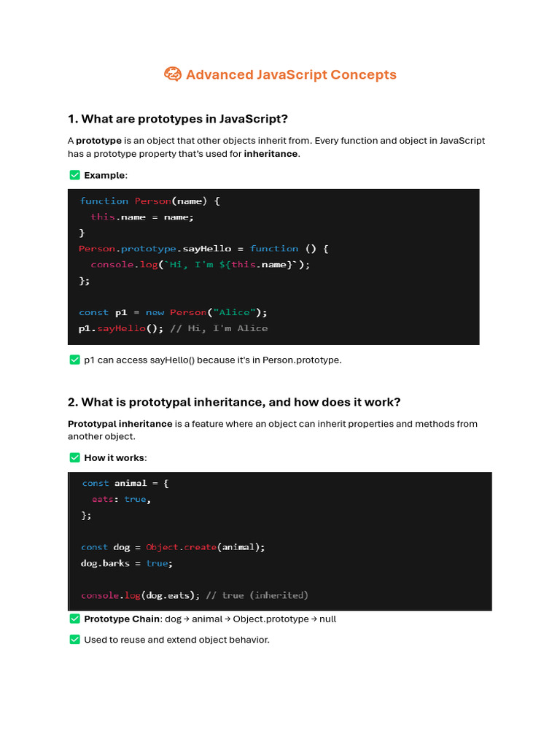Click the green check beside 'Prototype Chain'
This screenshot has height=747, width=560.
click(x=74, y=619)
